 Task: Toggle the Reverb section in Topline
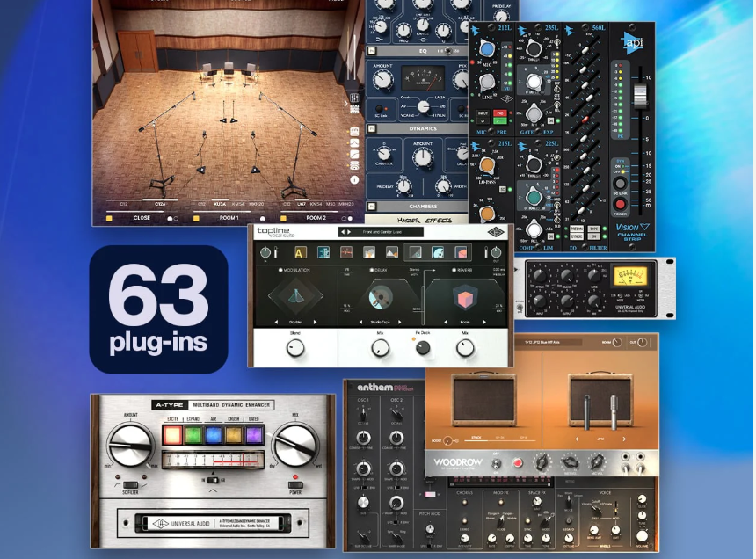click(454, 271)
